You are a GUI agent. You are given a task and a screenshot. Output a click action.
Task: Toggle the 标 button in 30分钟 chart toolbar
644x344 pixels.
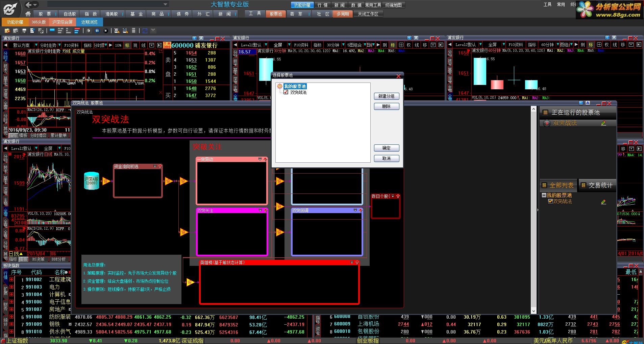pos(393,45)
